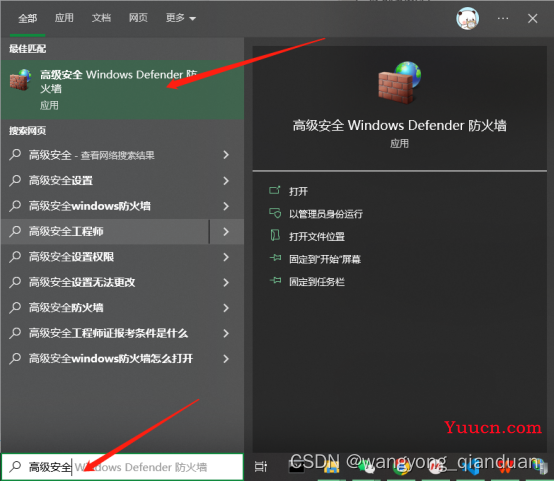Expand the 高级安全 - 查看网络搜索结果 arrow
Screen dimensions: 554x482
point(226,155)
